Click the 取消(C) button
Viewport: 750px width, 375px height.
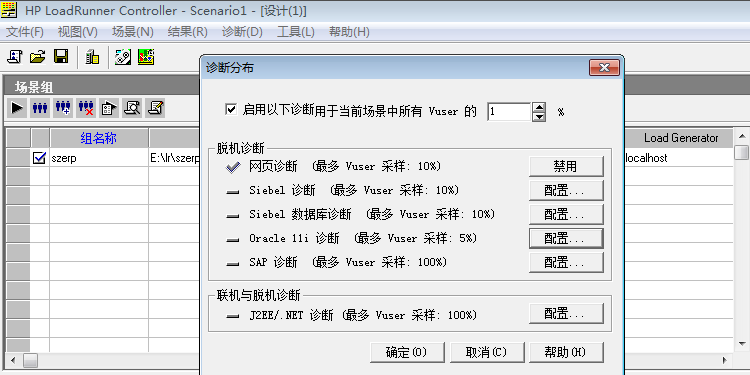[x=486, y=353]
